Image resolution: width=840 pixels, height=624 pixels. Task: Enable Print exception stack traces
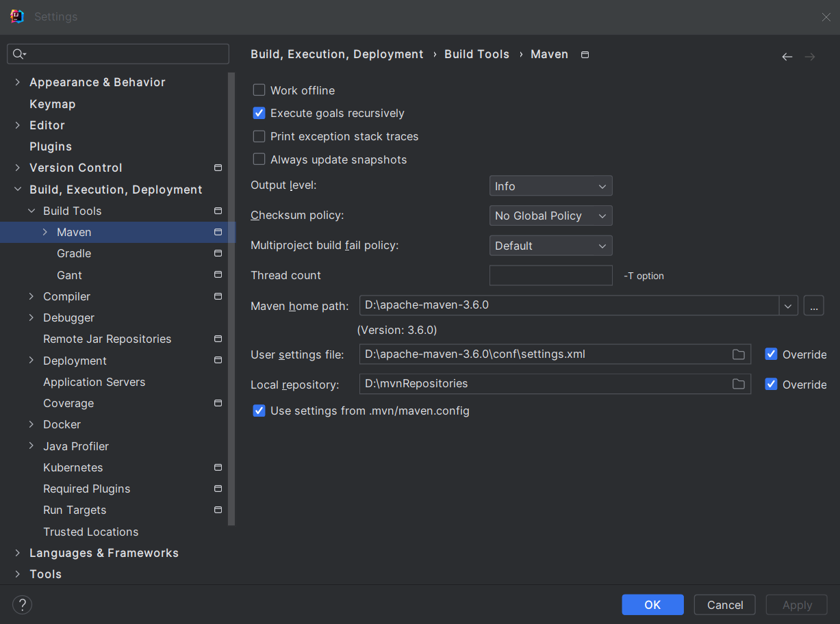[259, 136]
